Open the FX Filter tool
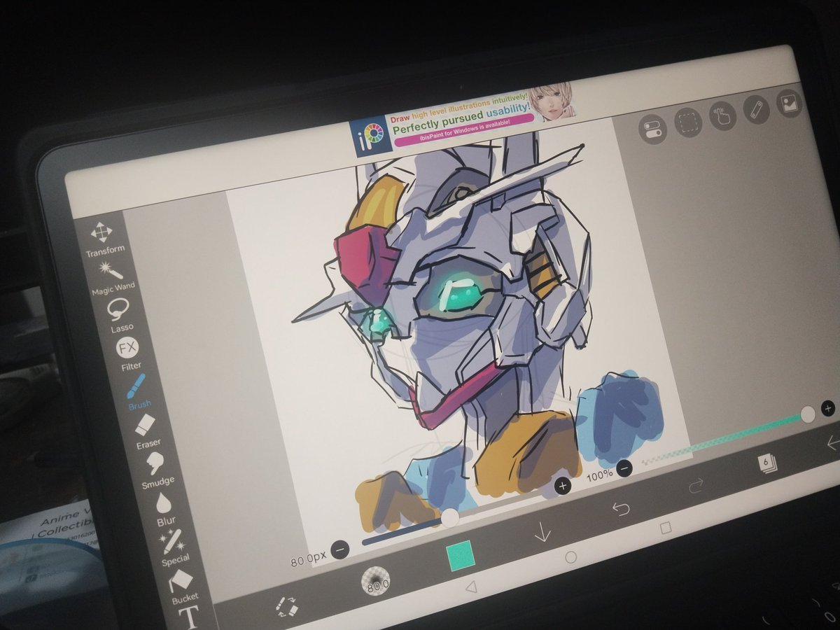This screenshot has height=630, width=840. (128, 353)
